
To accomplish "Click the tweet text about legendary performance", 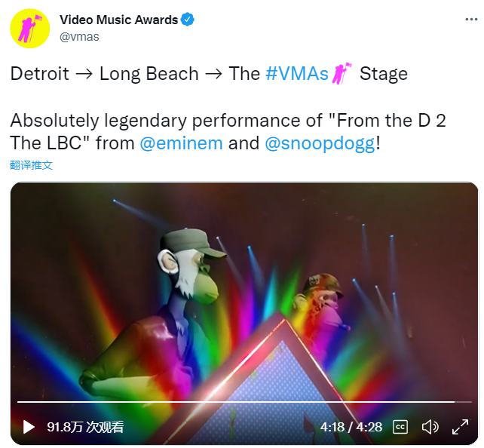I will click(x=228, y=132).
